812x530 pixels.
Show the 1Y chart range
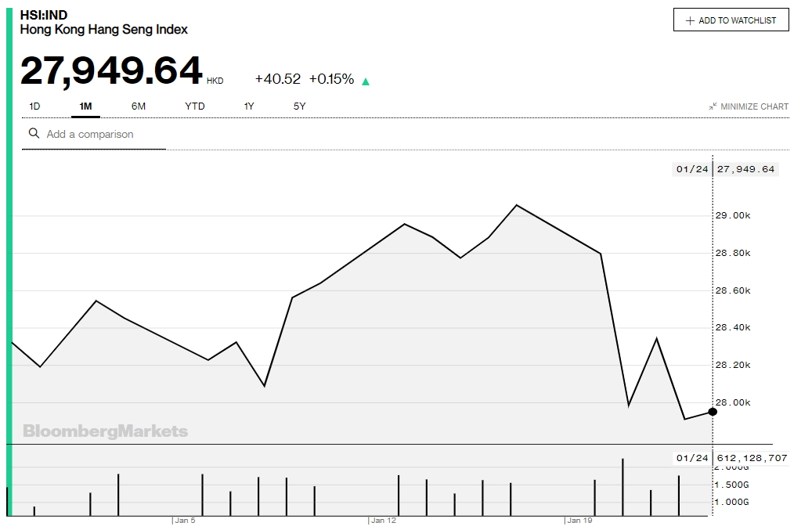point(249,106)
